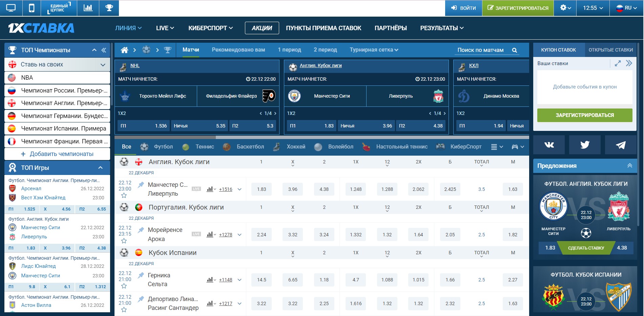Filter by Хоккей sport tab
This screenshot has width=644, height=316.
tap(289, 146)
